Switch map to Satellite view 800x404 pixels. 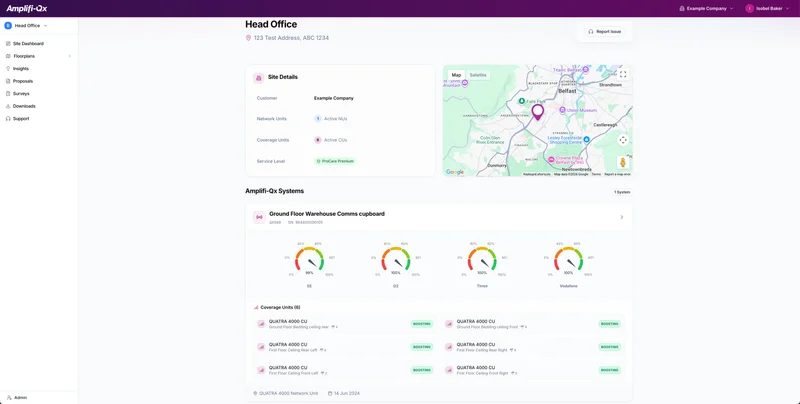[x=478, y=75]
